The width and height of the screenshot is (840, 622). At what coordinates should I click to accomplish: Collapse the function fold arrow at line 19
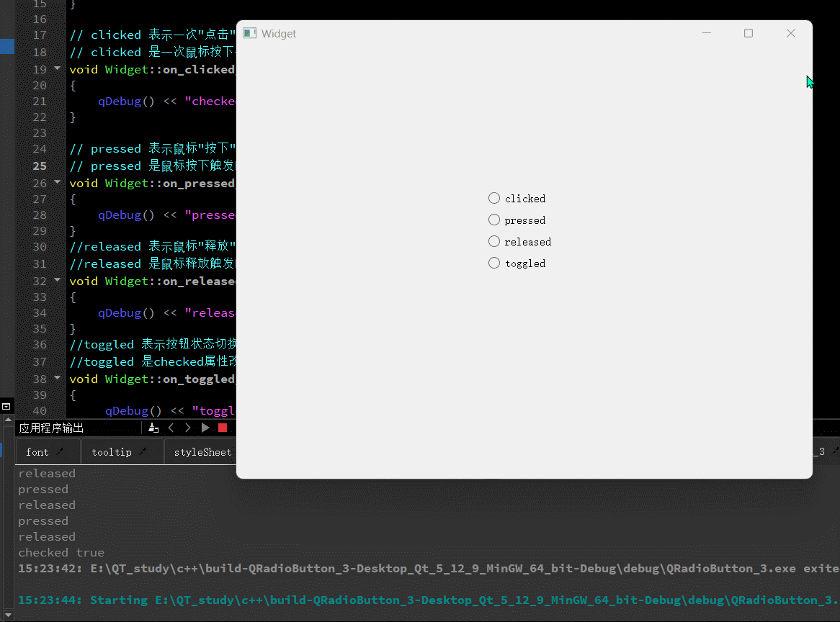click(x=58, y=68)
